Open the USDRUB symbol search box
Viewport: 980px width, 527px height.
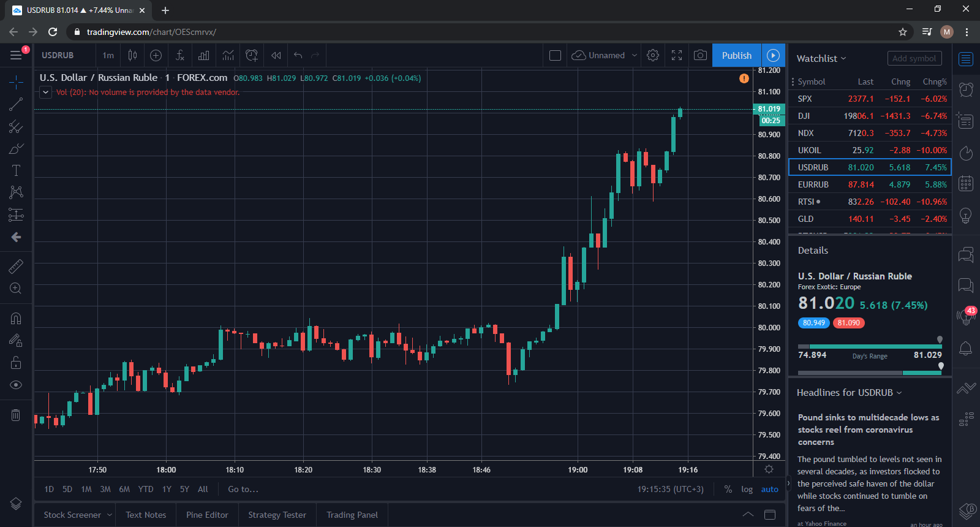point(58,55)
